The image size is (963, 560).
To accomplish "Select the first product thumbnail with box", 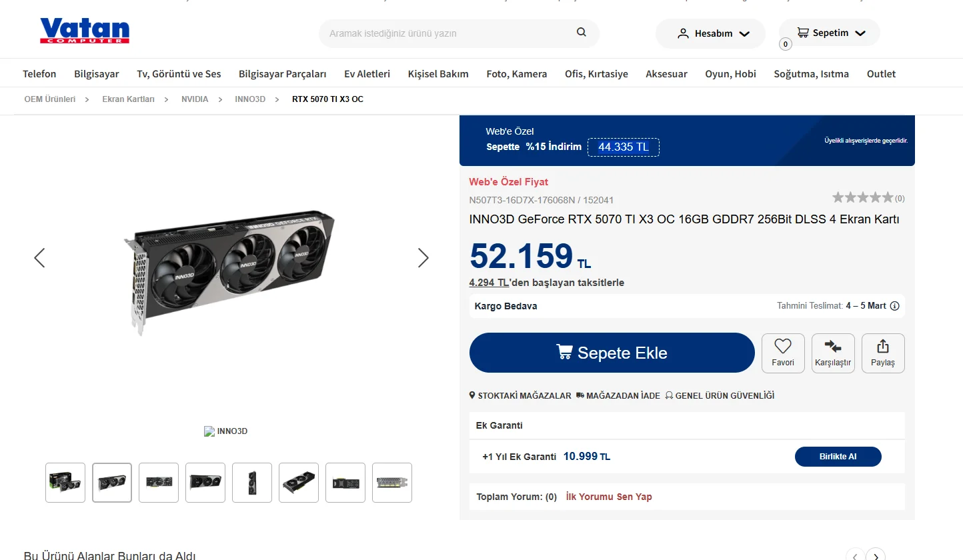I will click(x=65, y=483).
